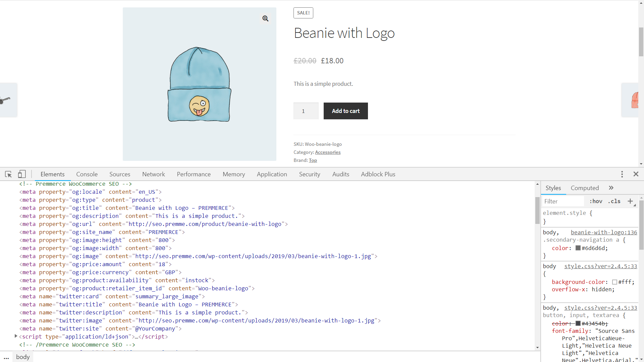This screenshot has height=362, width=644.
Task: Go to next product orange thumbnail
Action: point(630,100)
